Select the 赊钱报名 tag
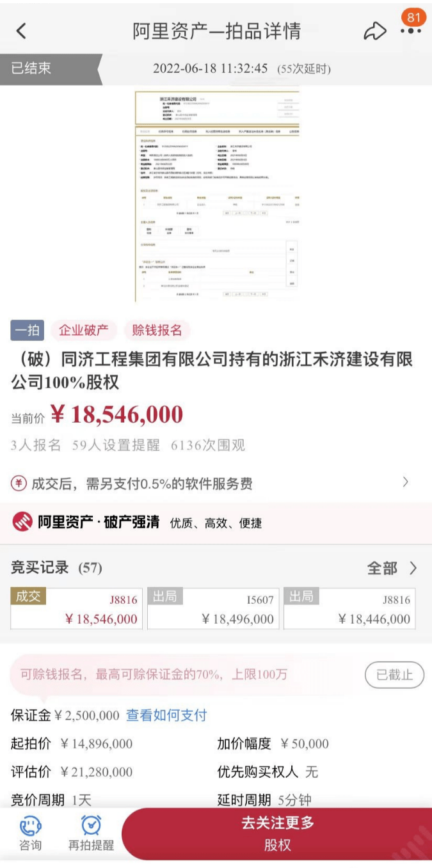Image resolution: width=432 pixels, height=868 pixels. [157, 331]
